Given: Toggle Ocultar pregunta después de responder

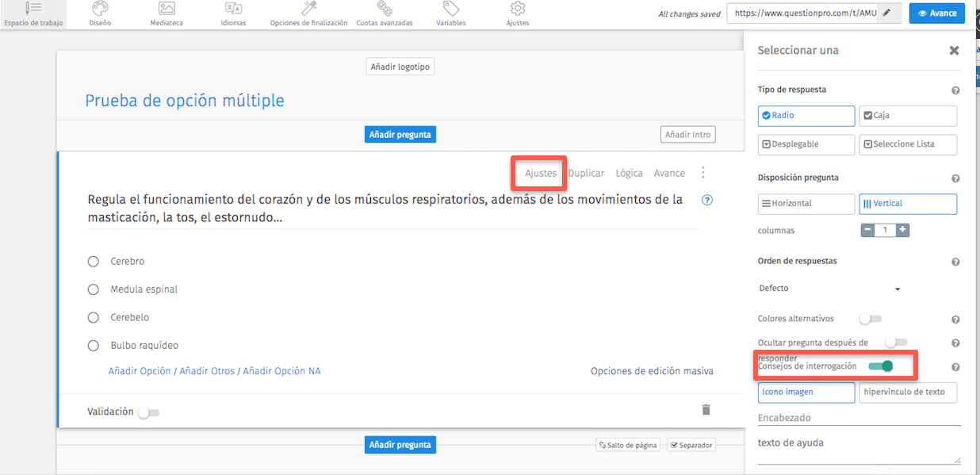Looking at the screenshot, I should pyautogui.click(x=896, y=343).
